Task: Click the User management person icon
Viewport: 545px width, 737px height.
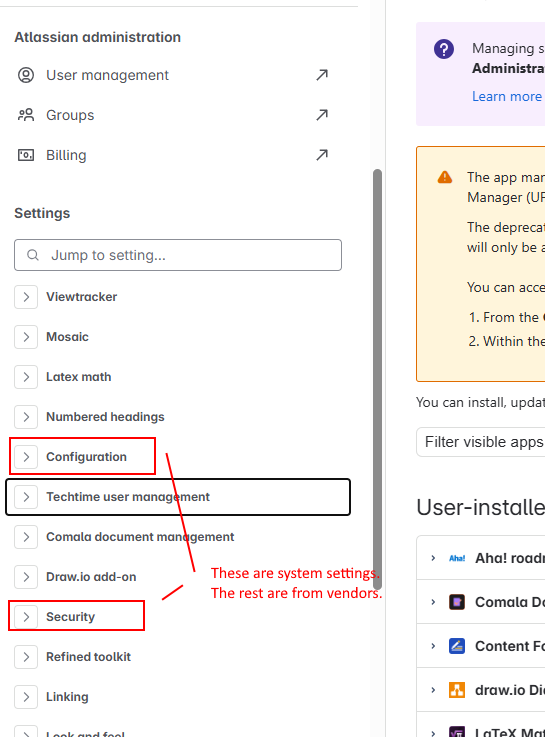Action: coord(26,75)
